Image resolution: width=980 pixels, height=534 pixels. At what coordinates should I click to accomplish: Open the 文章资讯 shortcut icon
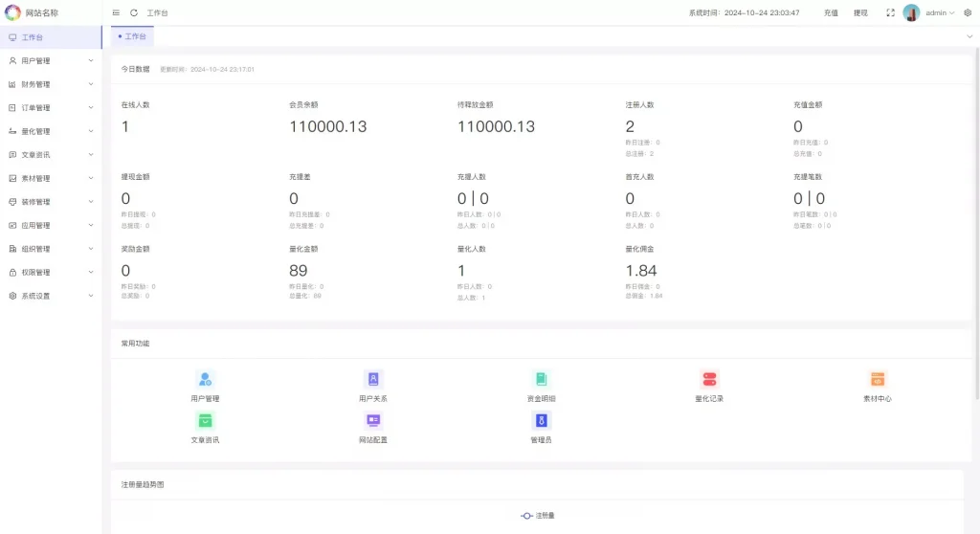[x=205, y=420]
